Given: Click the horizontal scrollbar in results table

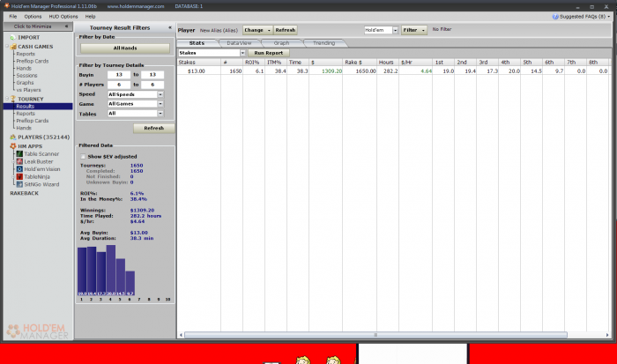Looking at the screenshot, I should click(x=375, y=335).
